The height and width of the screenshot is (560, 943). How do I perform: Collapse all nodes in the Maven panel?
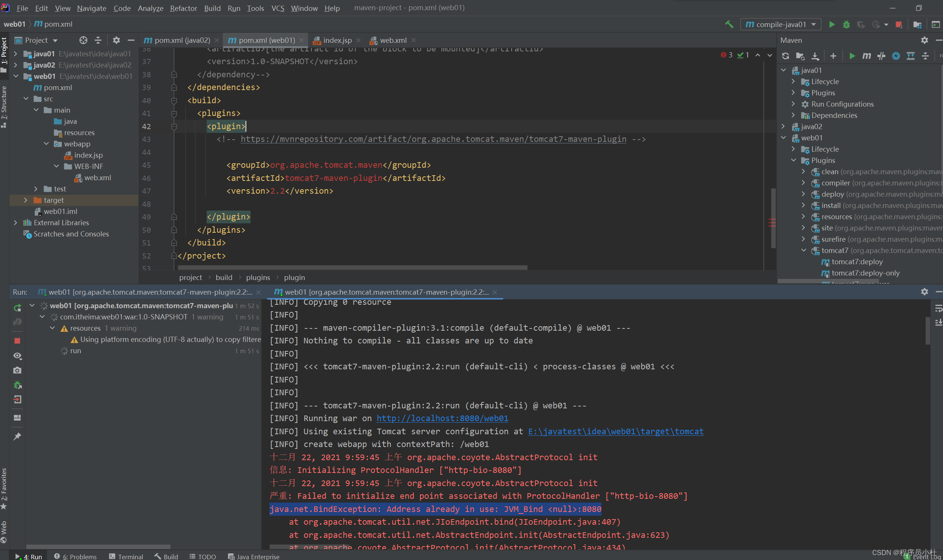tap(925, 56)
